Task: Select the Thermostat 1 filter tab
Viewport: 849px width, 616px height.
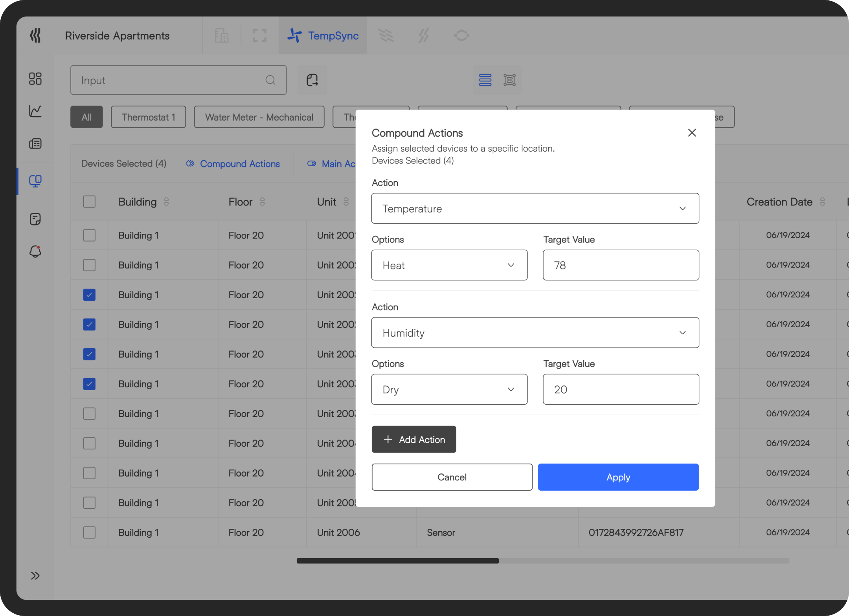Action: click(148, 117)
